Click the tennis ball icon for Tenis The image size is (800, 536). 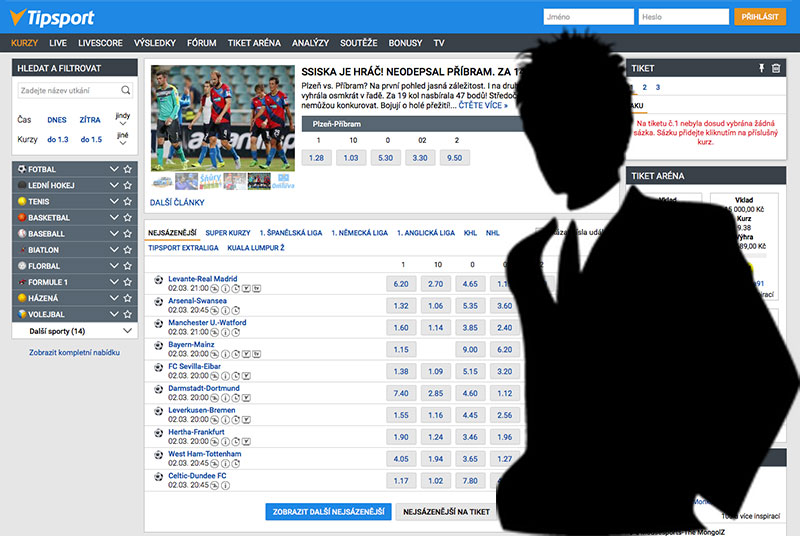pyautogui.click(x=21, y=202)
